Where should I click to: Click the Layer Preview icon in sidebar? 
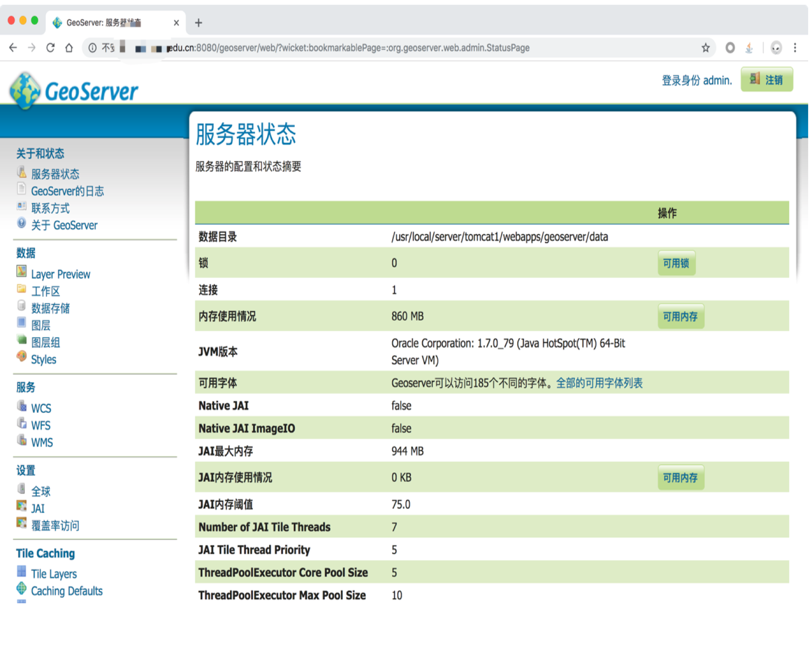click(21, 272)
